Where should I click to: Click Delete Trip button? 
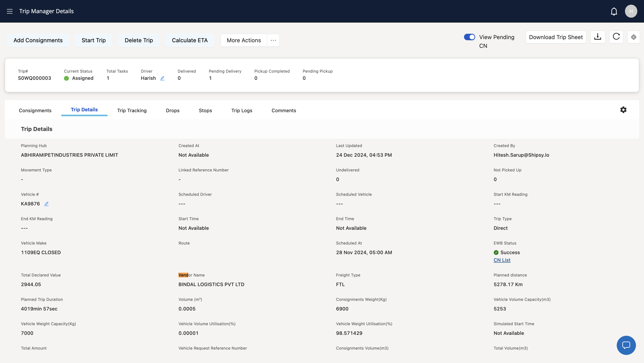coord(139,40)
